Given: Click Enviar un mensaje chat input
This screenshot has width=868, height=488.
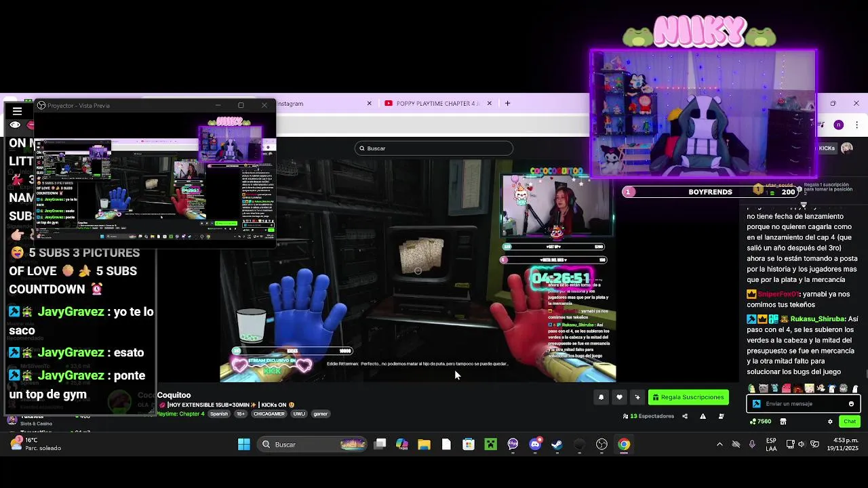Looking at the screenshot, I should pos(804,404).
